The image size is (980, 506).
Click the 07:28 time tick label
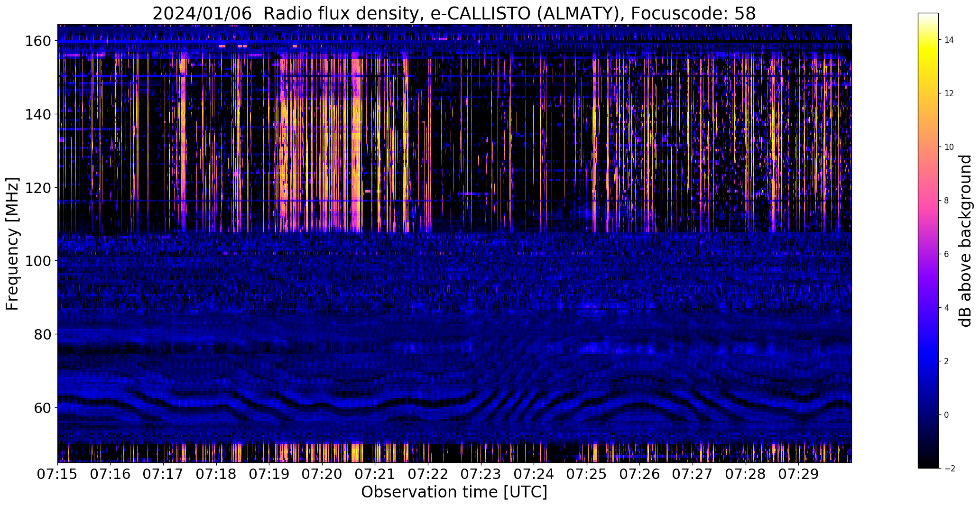tap(746, 474)
